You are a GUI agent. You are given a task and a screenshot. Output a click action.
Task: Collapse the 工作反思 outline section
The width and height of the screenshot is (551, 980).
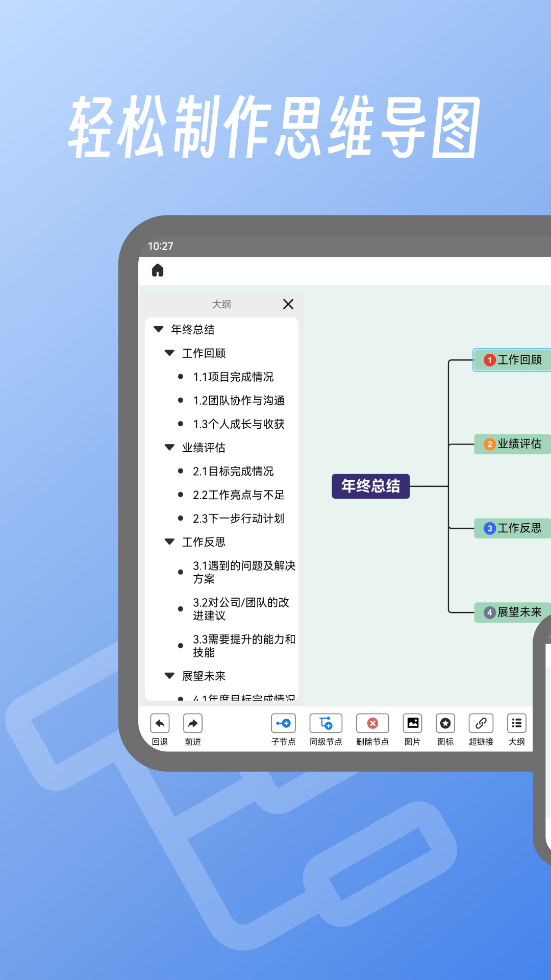tap(170, 542)
